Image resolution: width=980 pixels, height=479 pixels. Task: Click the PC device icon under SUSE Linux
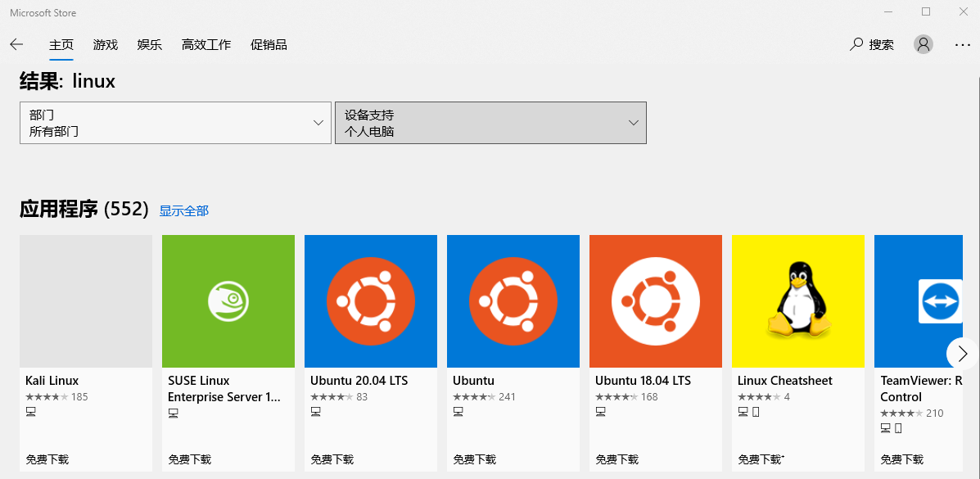(173, 413)
